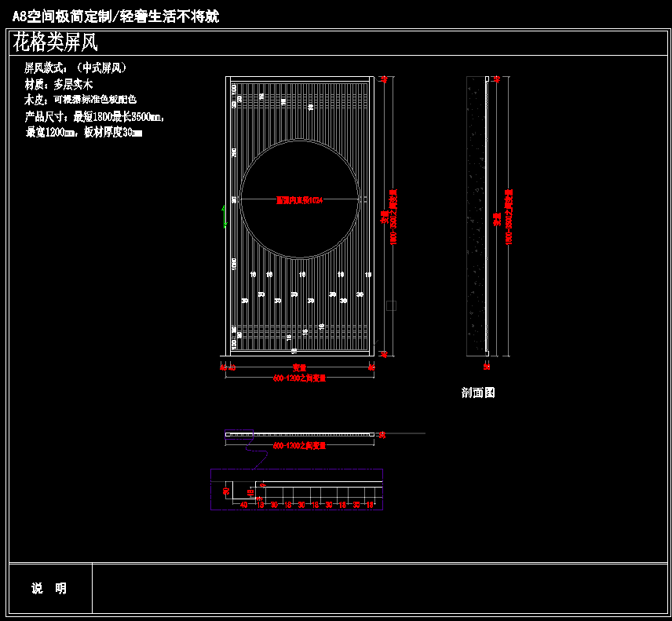Select the green marker left of the screen frame
The image size is (672, 621).
coord(224,224)
